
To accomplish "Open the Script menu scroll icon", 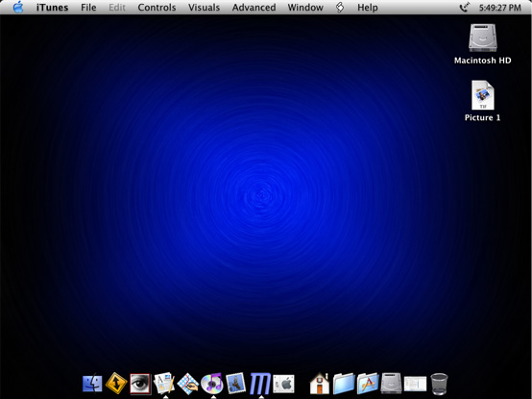I will [x=340, y=7].
